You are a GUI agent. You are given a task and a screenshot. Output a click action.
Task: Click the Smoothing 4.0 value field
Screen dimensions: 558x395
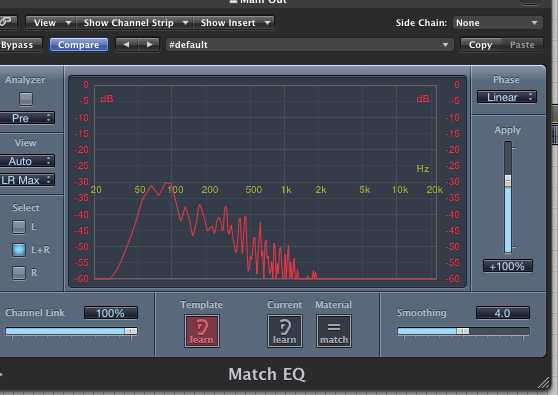coord(502,313)
